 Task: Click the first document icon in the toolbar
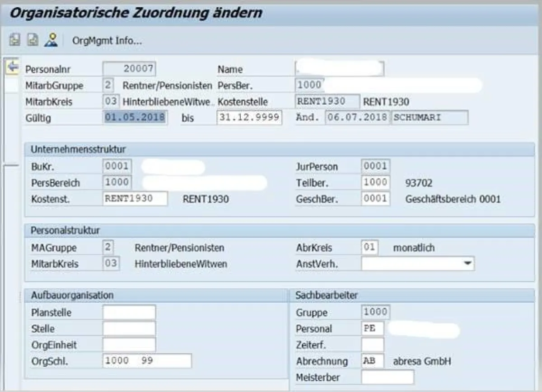(x=14, y=40)
